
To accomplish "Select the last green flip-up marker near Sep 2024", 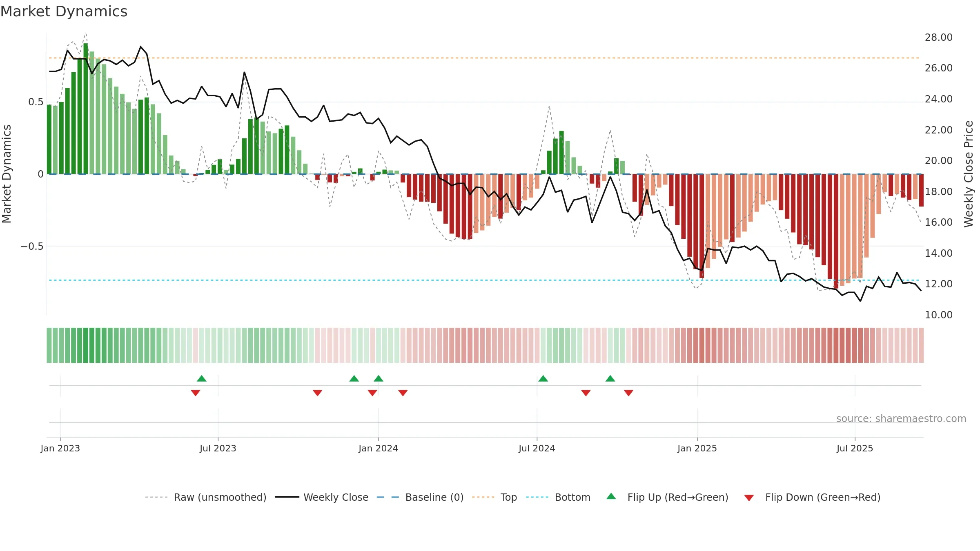I will coord(610,378).
